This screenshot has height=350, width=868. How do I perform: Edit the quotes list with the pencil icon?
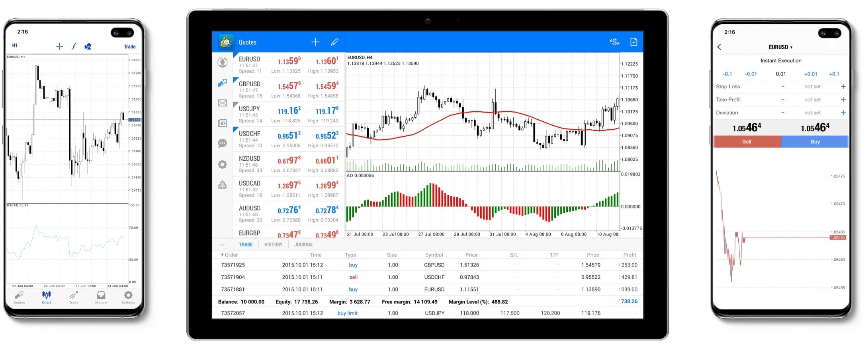click(x=334, y=42)
